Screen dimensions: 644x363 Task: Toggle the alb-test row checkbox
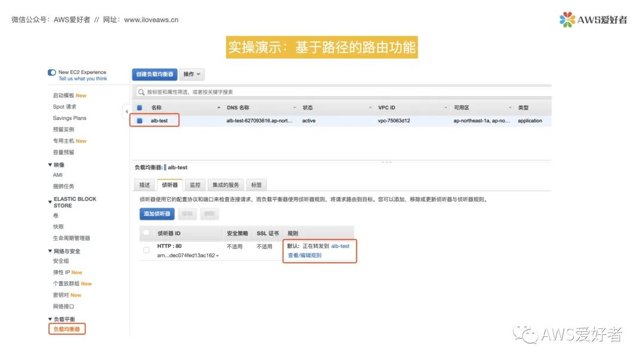(140, 121)
